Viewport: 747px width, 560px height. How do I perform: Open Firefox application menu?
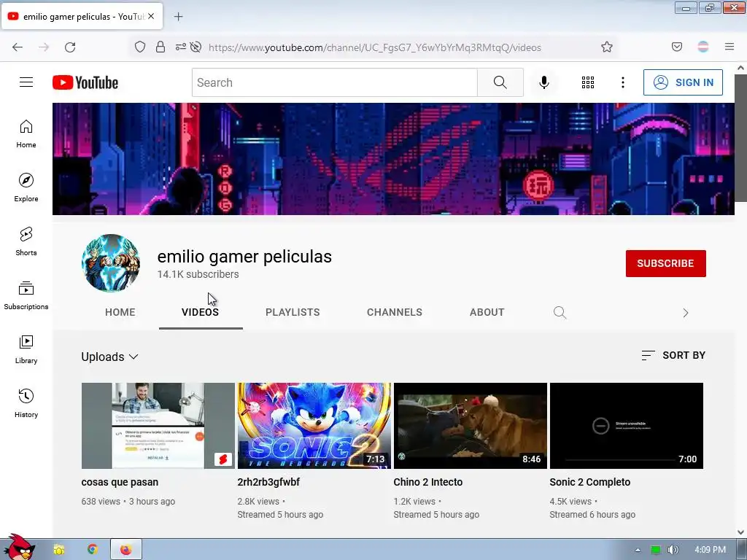(729, 47)
